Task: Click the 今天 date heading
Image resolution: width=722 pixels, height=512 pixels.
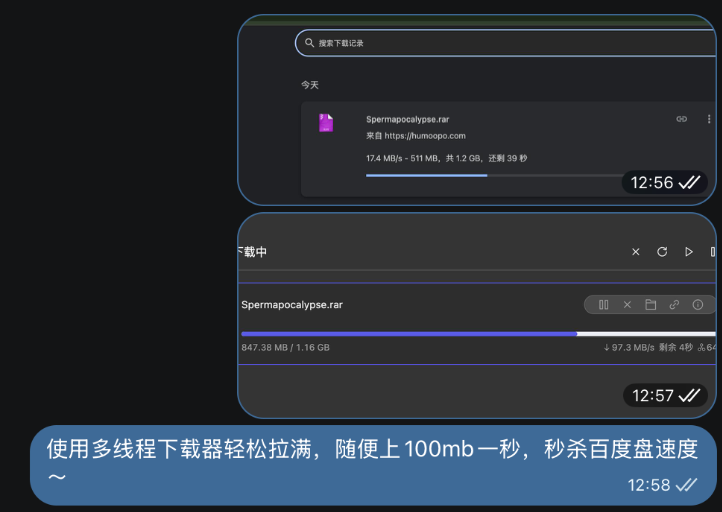Action: 310,85
